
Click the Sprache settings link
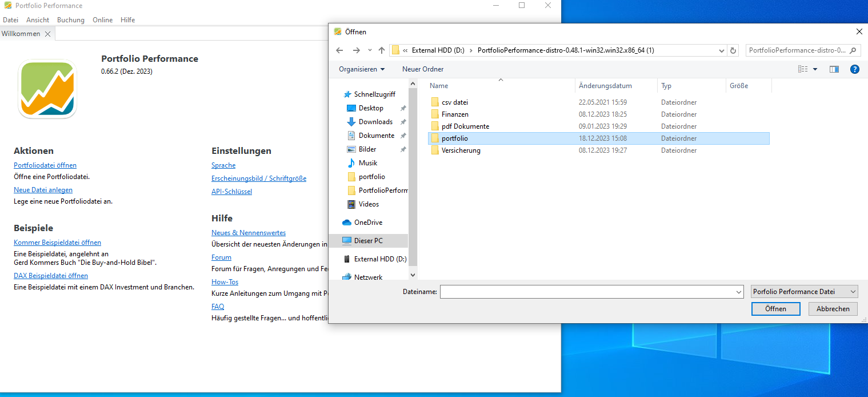coord(223,165)
